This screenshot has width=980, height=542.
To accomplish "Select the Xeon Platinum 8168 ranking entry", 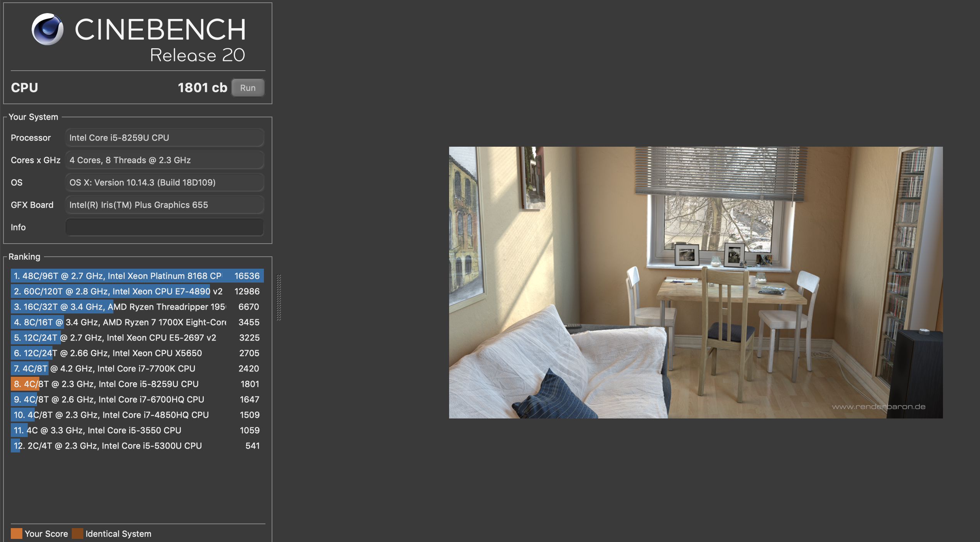I will 135,276.
